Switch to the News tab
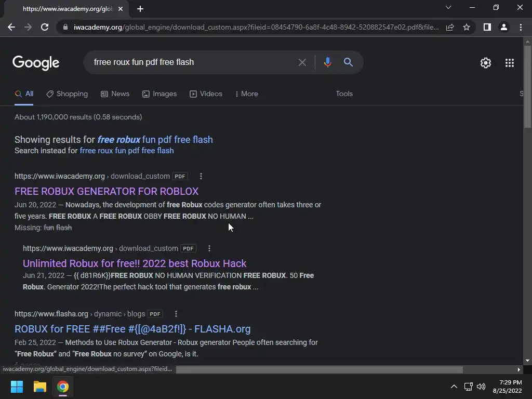The height and width of the screenshot is (399, 532). [115, 94]
